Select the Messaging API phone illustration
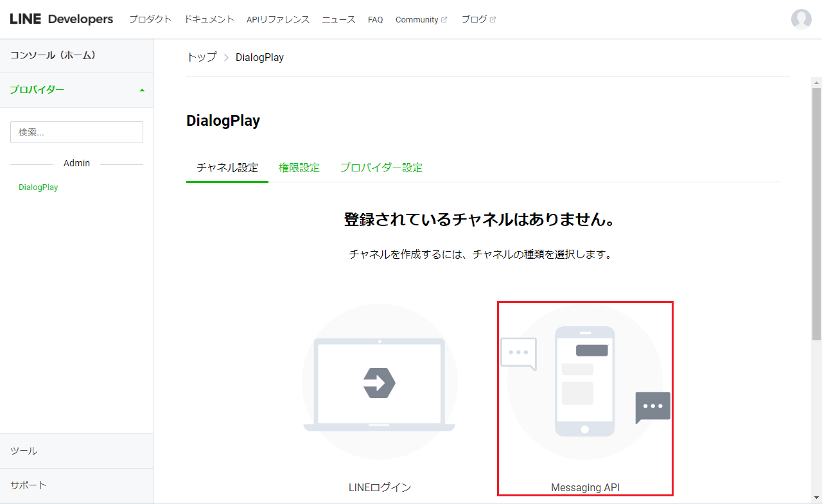The height and width of the screenshot is (504, 822). coord(585,381)
